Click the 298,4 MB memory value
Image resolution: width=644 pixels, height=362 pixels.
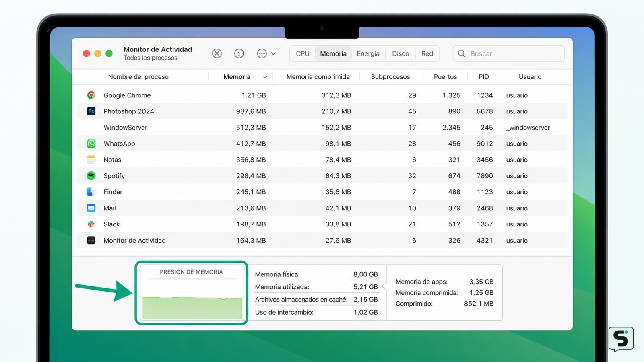pyautogui.click(x=251, y=176)
